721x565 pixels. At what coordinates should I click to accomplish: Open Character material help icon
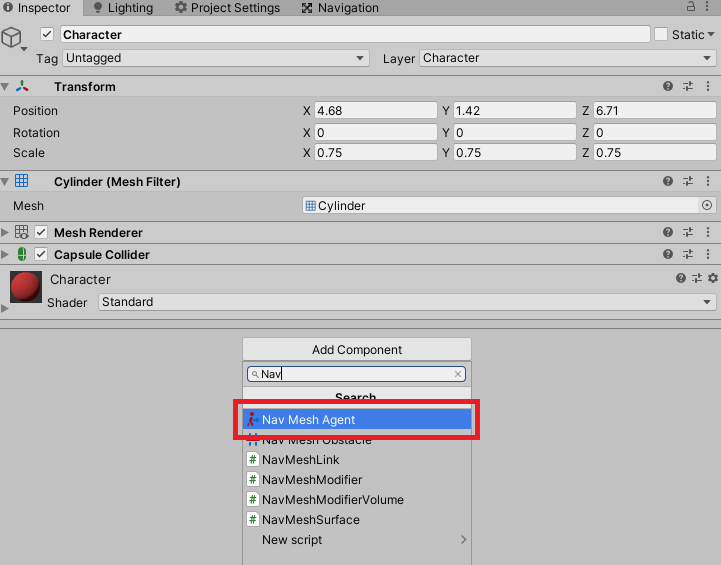(x=681, y=278)
